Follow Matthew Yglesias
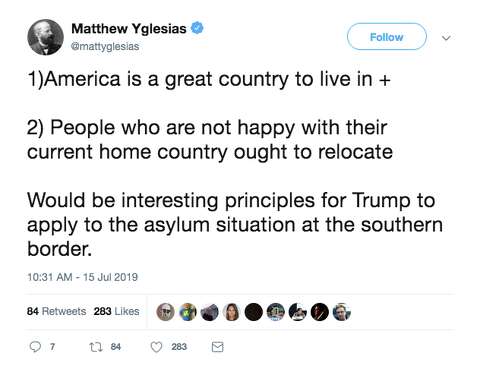 tap(387, 37)
